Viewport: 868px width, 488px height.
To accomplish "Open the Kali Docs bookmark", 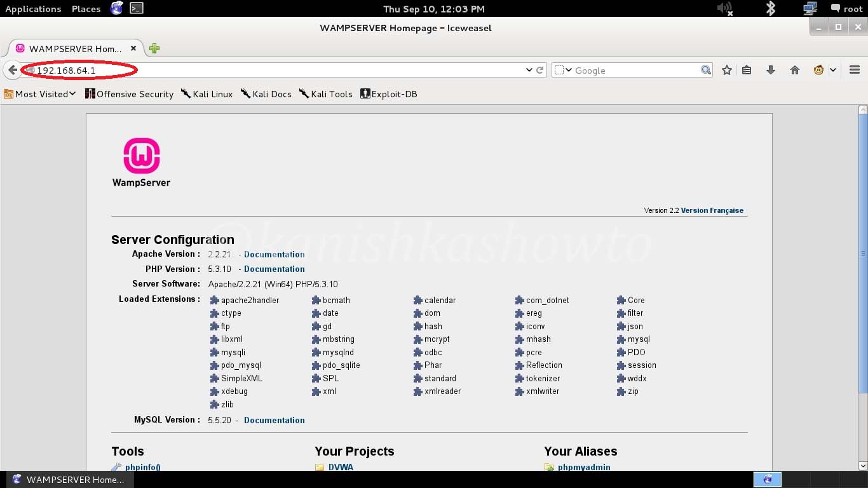I will click(266, 94).
